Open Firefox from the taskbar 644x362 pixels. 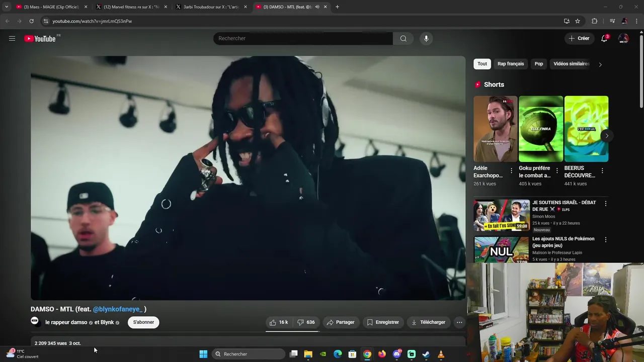pos(382,354)
